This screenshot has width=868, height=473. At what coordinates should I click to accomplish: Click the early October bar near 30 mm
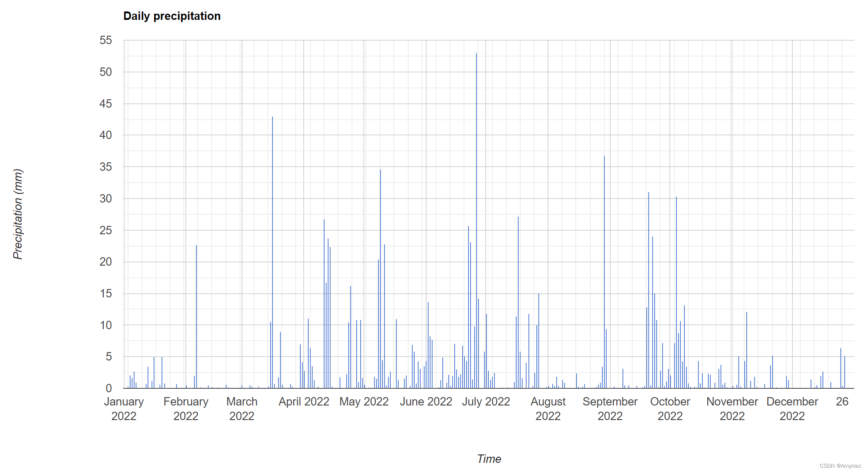pyautogui.click(x=676, y=293)
